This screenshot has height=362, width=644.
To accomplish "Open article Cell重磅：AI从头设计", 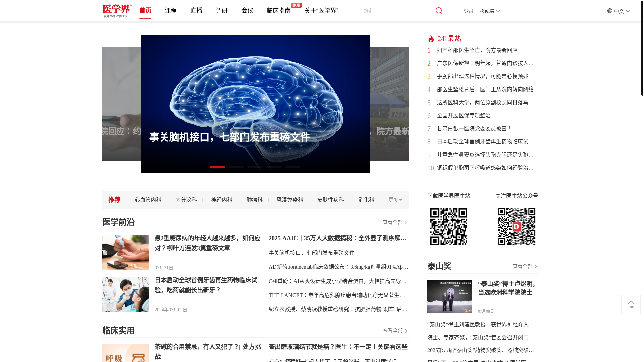I will pyautogui.click(x=338, y=281).
